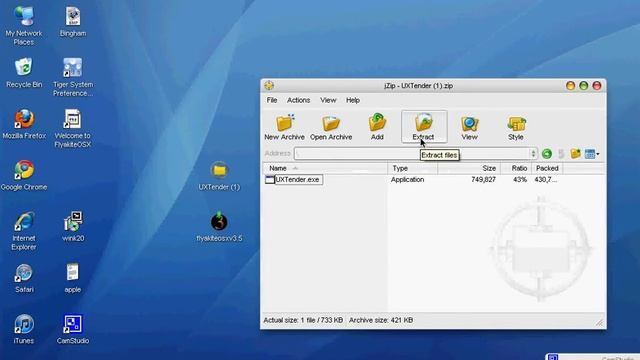Viewport: 640px width, 360px height.
Task: Click the jZip window title bar icon
Action: pos(269,85)
